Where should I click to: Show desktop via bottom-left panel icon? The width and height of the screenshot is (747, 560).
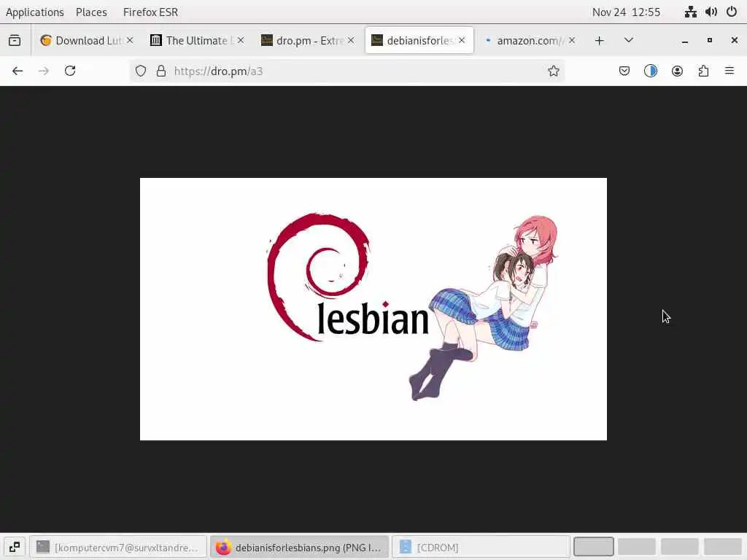coord(15,547)
